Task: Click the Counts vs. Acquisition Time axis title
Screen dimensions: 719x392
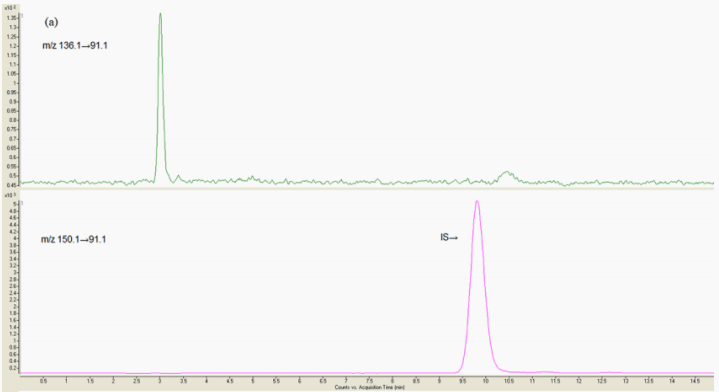Action: (369, 387)
